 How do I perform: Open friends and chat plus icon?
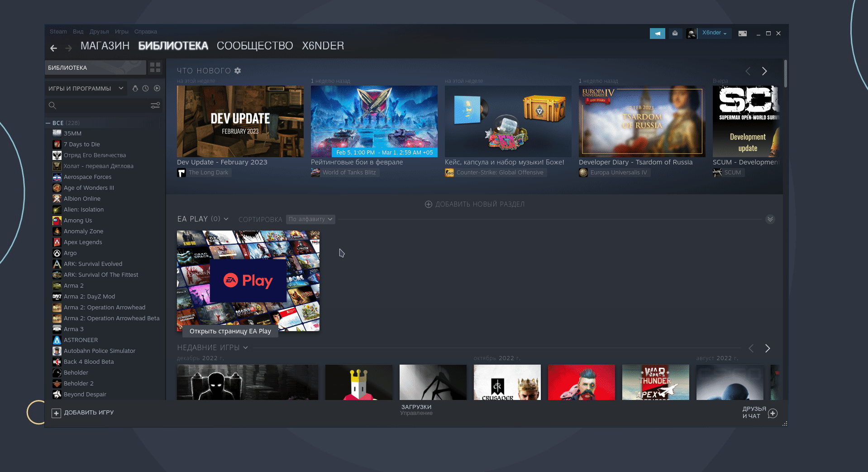(773, 413)
